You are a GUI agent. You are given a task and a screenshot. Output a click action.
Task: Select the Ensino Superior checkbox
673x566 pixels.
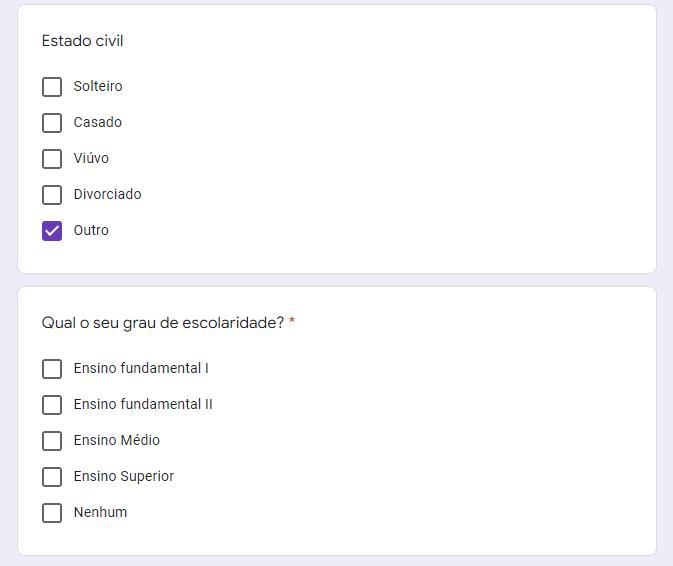[x=52, y=477]
